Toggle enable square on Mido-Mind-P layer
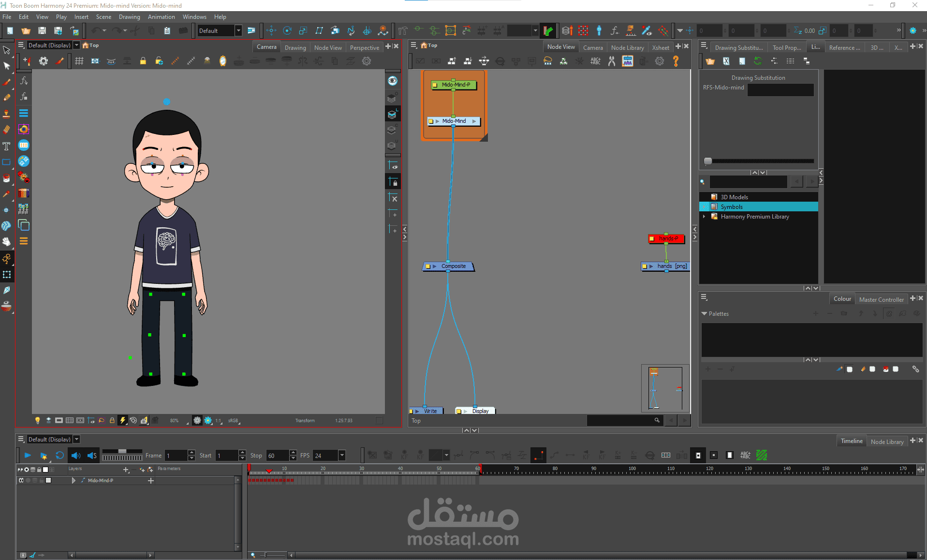 tap(48, 480)
